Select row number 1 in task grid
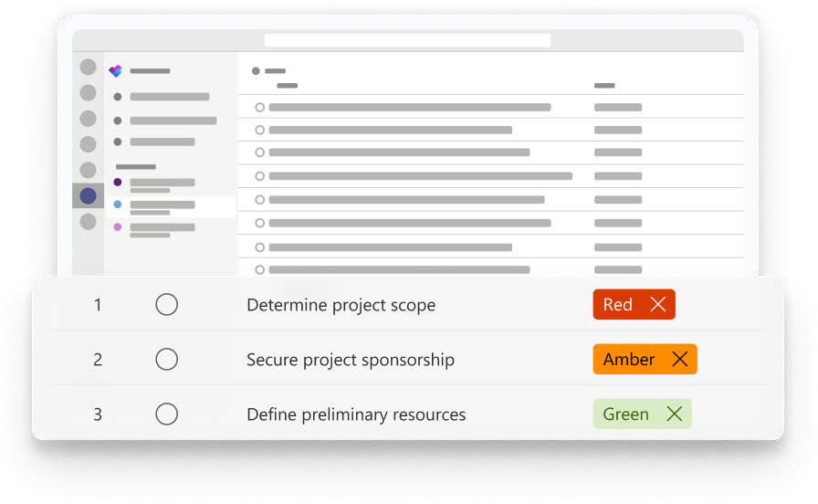818x504 pixels. (98, 305)
